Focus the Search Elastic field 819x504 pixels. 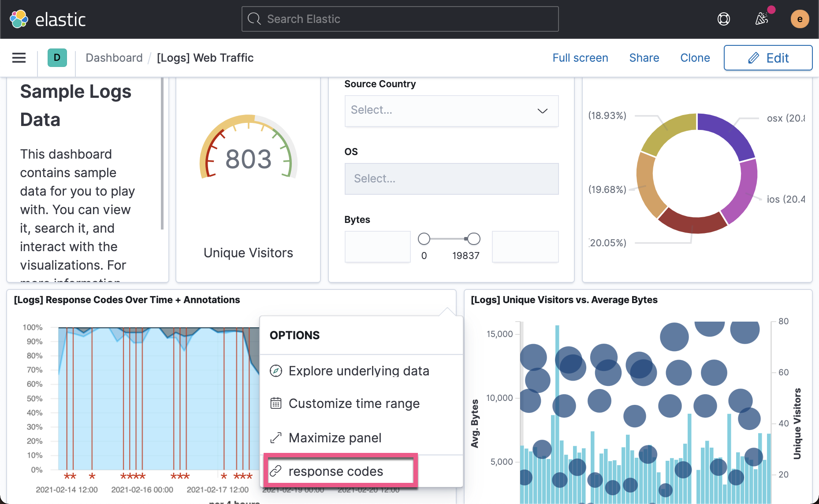click(400, 19)
